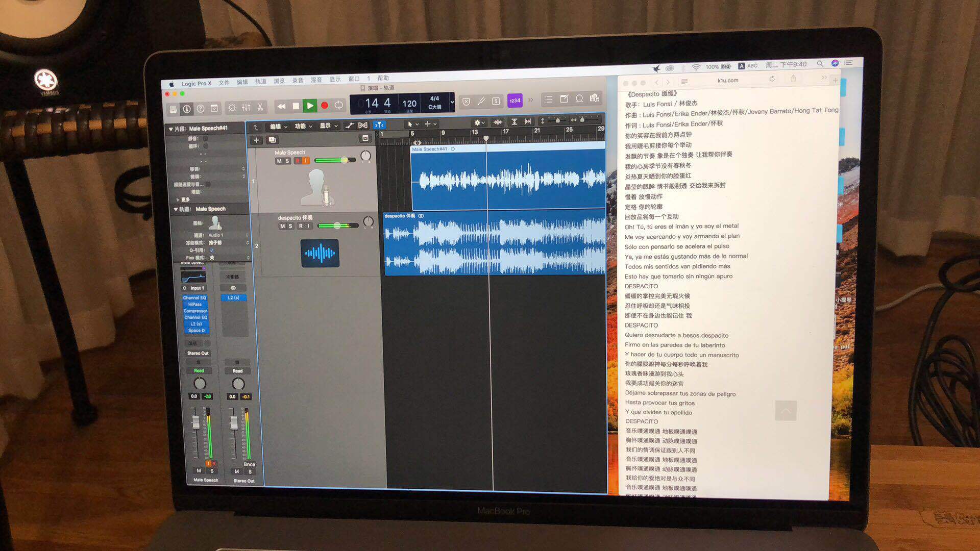Image resolution: width=980 pixels, height=551 pixels.
Task: Start playback with the green Play button
Action: click(310, 106)
